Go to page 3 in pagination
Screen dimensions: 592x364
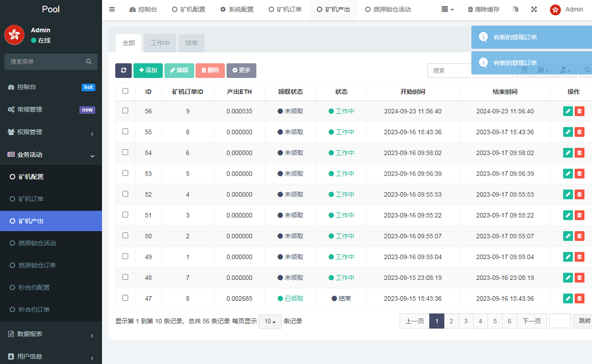(465, 321)
